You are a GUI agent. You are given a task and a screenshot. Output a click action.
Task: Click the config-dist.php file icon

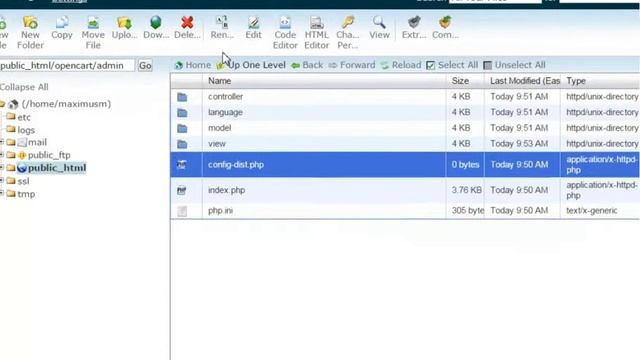click(x=182, y=164)
